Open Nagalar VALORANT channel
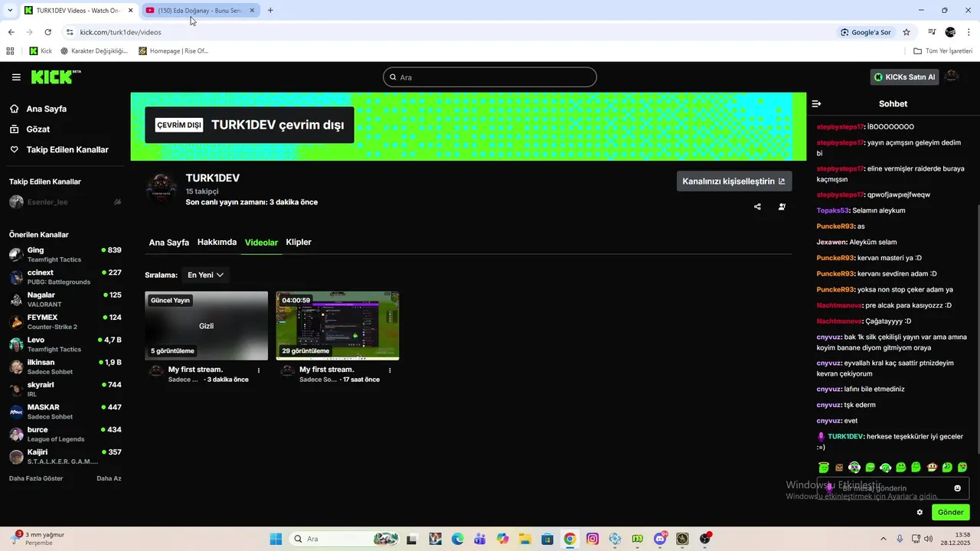The width and height of the screenshot is (980, 551). (65, 299)
